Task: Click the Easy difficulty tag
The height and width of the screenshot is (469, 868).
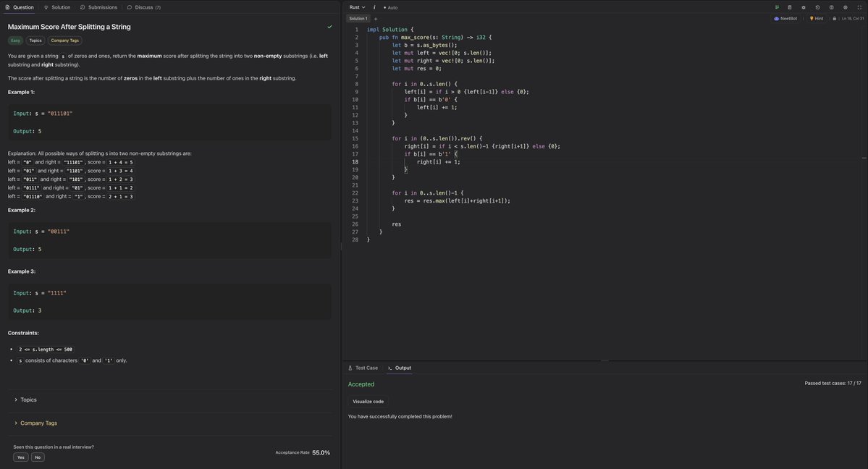Action: tap(15, 41)
